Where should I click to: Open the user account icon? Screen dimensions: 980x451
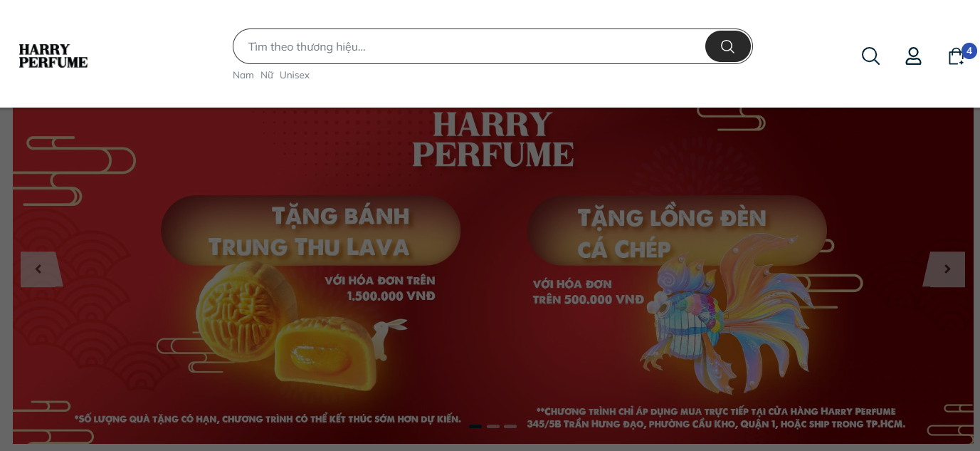[x=913, y=56]
